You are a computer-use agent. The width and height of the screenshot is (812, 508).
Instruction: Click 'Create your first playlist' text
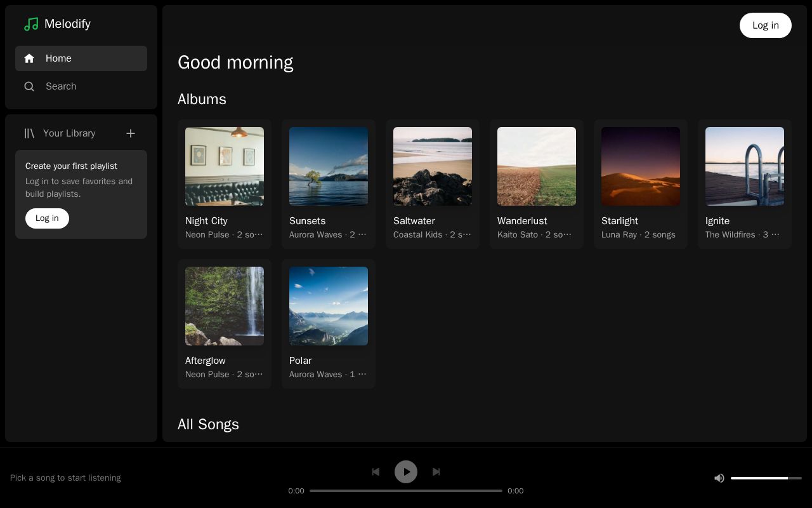(x=71, y=166)
